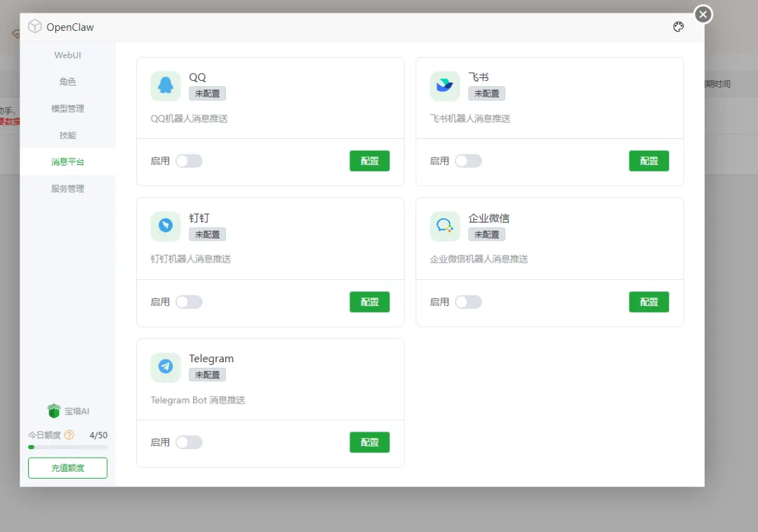Click the 企业微信 未配置 status badge
758x532 pixels.
(487, 234)
